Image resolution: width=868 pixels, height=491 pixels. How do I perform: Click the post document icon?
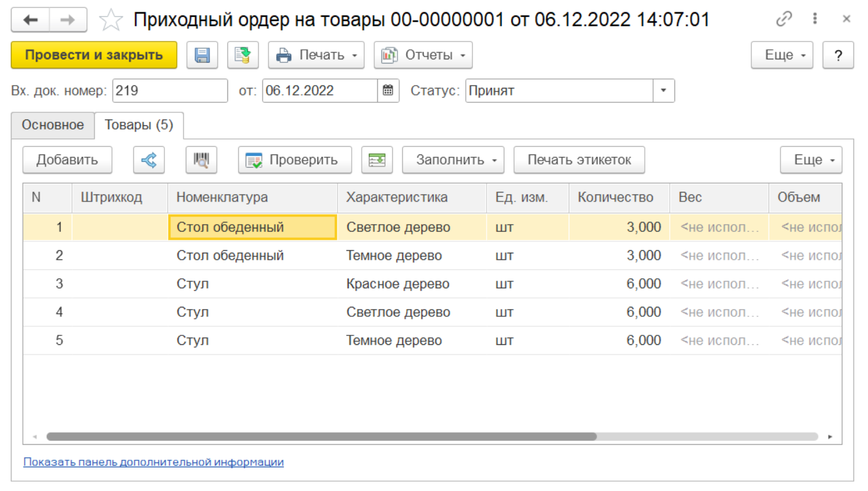(242, 55)
